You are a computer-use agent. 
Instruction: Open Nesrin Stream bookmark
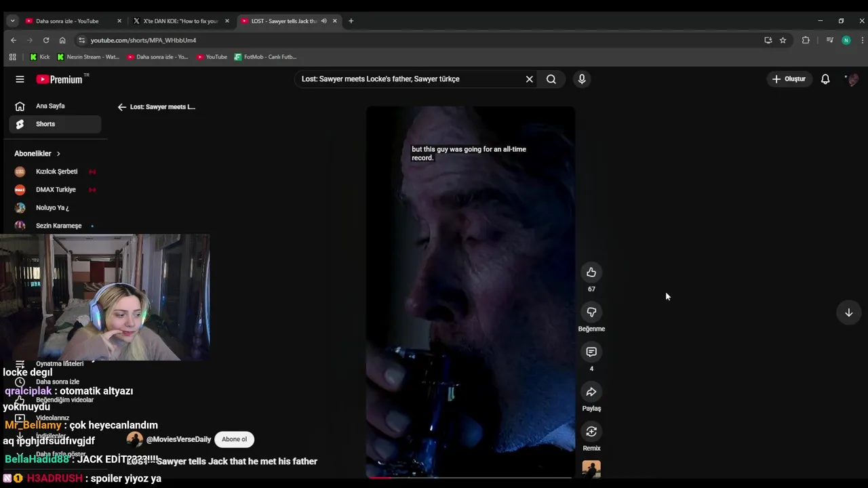coord(87,57)
